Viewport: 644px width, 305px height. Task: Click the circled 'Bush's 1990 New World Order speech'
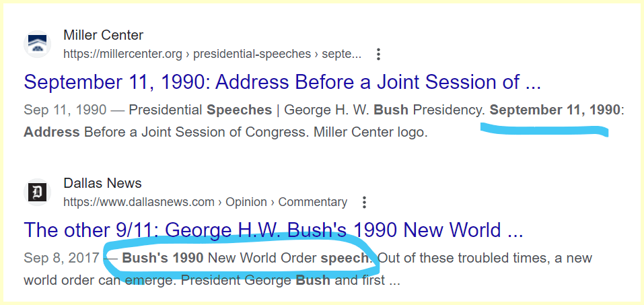tap(246, 258)
